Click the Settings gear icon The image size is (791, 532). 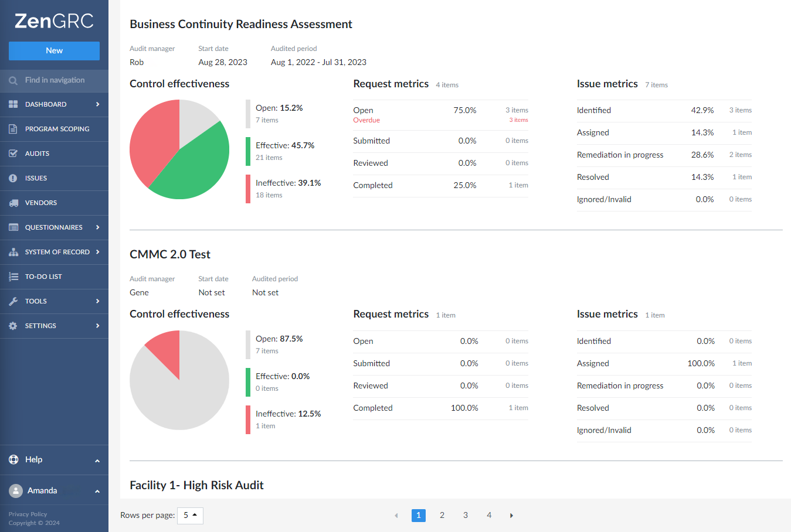(x=13, y=326)
